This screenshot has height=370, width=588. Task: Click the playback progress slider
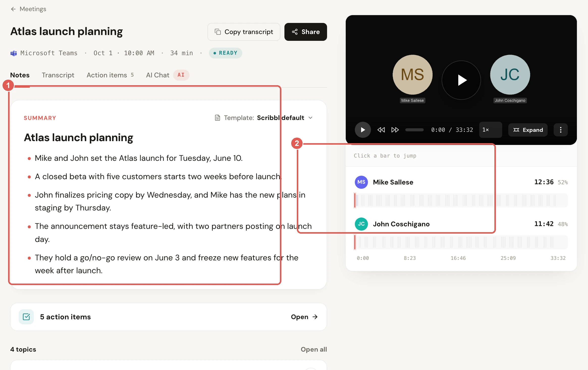tap(414, 130)
